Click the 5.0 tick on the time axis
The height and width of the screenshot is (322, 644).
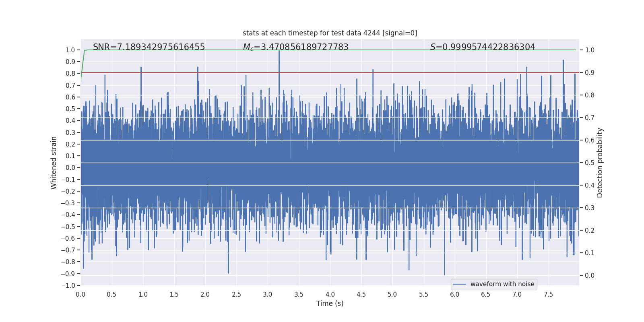tap(392, 295)
